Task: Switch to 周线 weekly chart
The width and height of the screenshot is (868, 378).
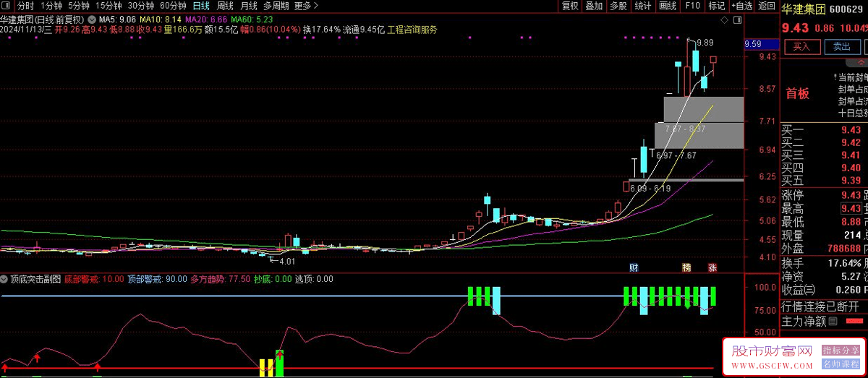Action: point(225,6)
